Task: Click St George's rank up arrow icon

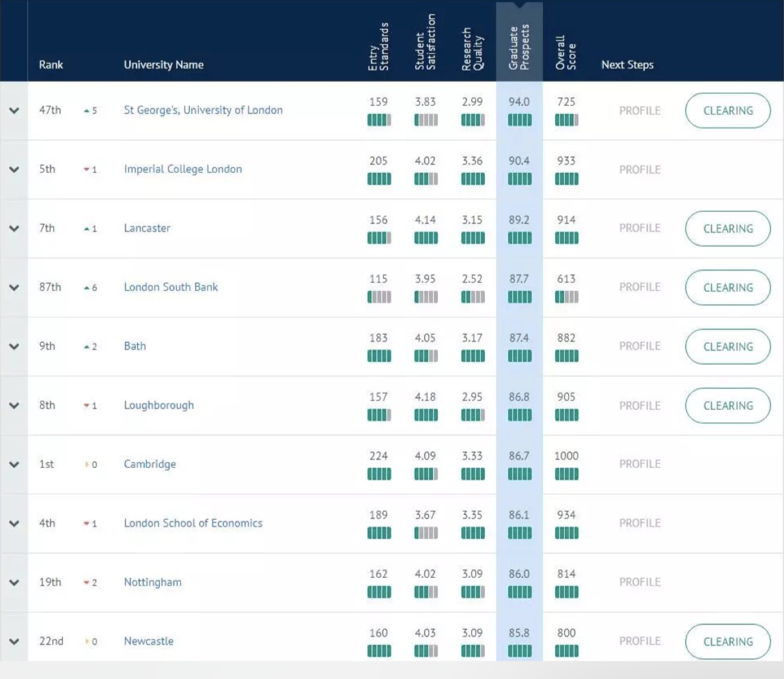Action: point(87,111)
